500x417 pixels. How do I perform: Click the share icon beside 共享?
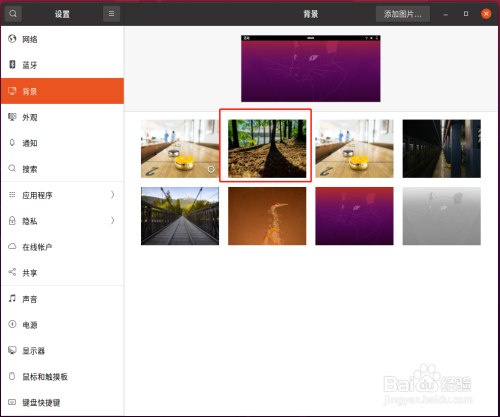pyautogui.click(x=12, y=272)
